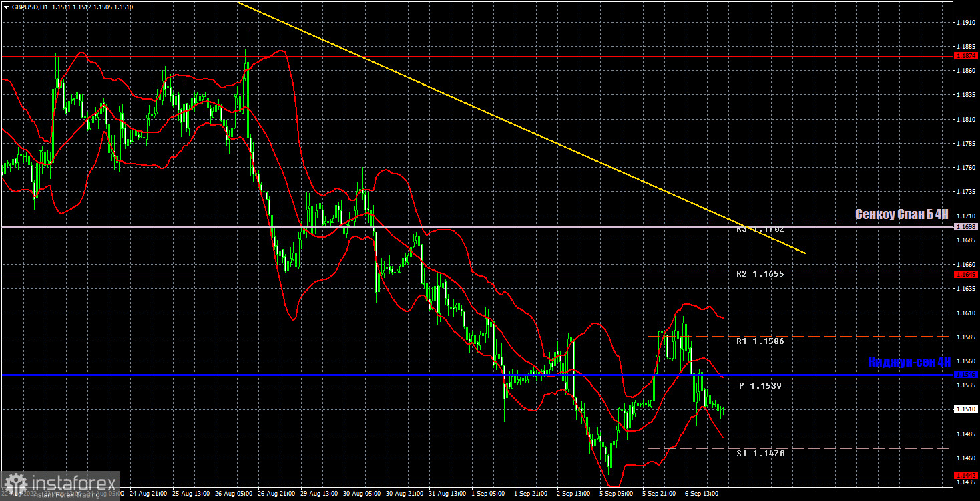Screen dimensions: 980x501
Task: Click the 1.1535 price axis label
Action: [966, 385]
